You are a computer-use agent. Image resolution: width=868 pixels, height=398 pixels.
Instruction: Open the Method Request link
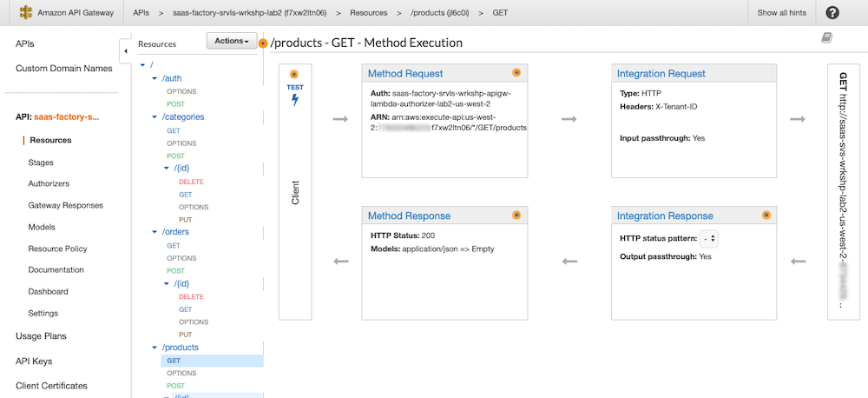(405, 73)
